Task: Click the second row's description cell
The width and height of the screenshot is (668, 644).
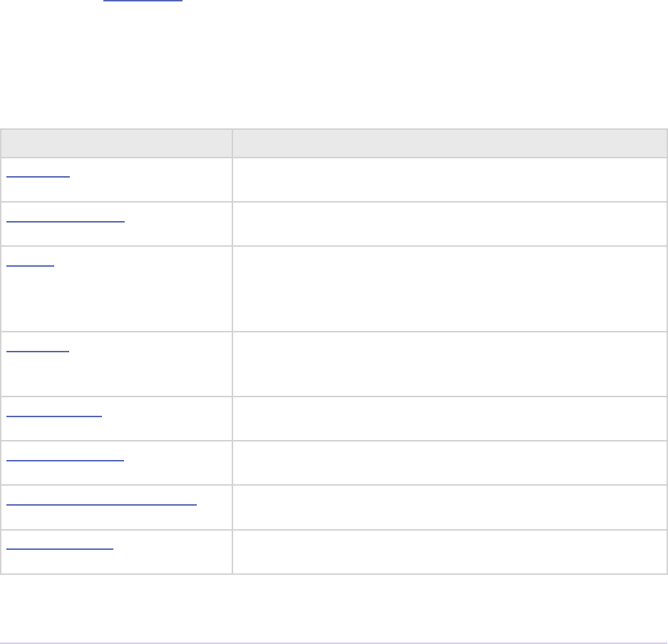Action: pos(449,223)
